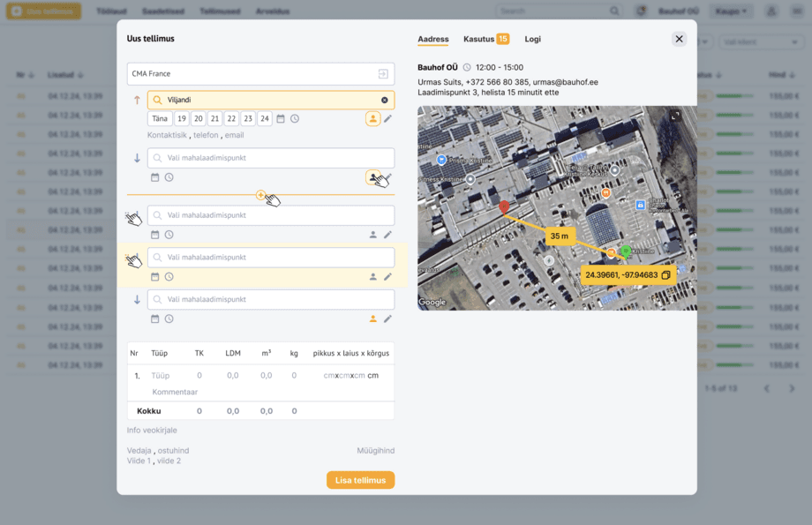Screen dimensions: 812x525
Task: Open the notification bell in the background top bar
Action: pos(641,11)
